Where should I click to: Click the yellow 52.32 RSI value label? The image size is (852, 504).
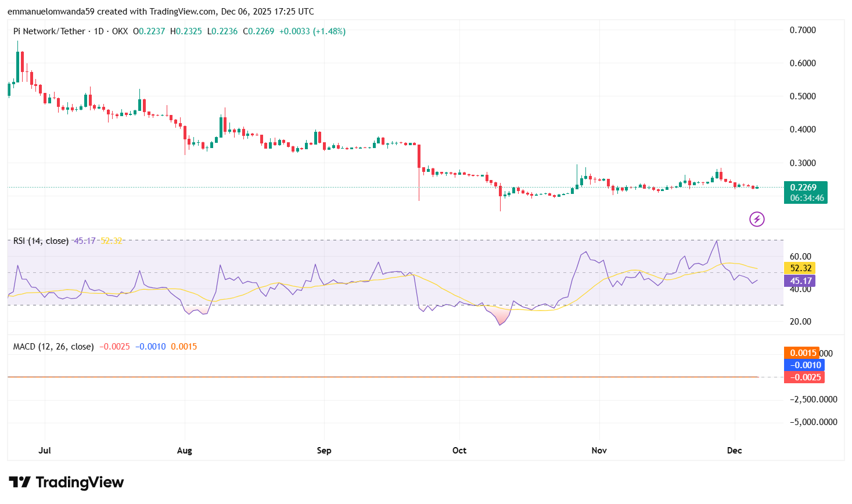click(x=799, y=268)
